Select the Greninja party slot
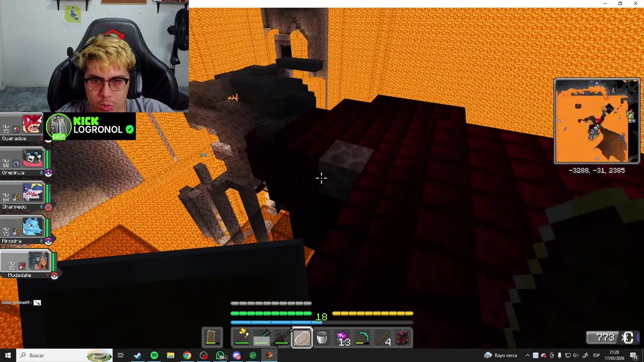644x362 pixels. pos(25,162)
